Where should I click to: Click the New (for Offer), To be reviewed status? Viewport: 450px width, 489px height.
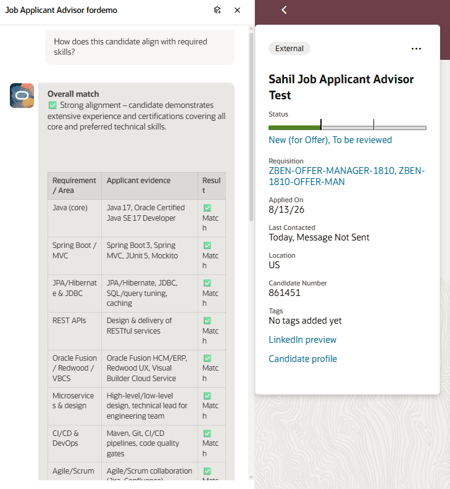click(x=330, y=140)
